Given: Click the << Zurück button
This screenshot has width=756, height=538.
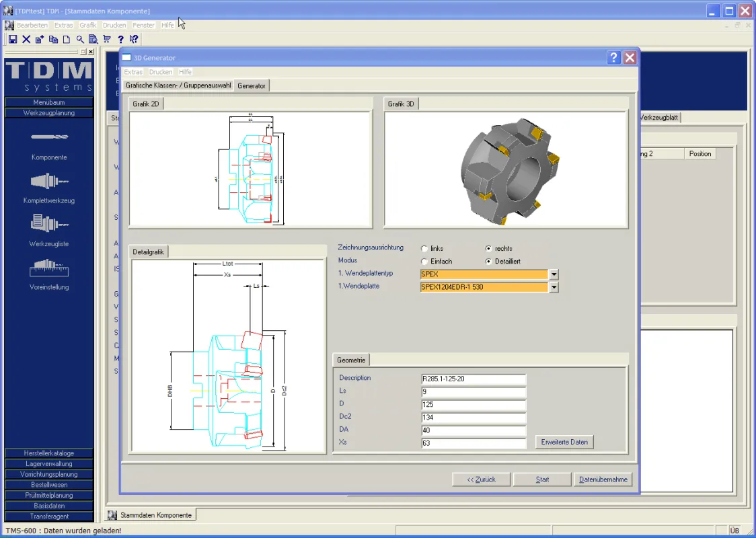Looking at the screenshot, I should [x=481, y=479].
